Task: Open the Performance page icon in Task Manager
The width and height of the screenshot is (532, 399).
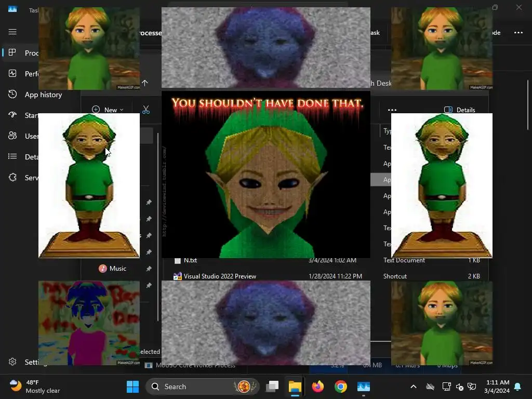Action: (x=12, y=73)
